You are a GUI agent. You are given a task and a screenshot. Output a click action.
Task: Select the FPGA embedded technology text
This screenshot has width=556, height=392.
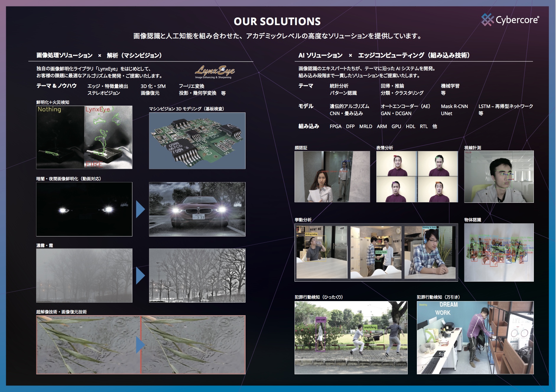click(x=336, y=126)
